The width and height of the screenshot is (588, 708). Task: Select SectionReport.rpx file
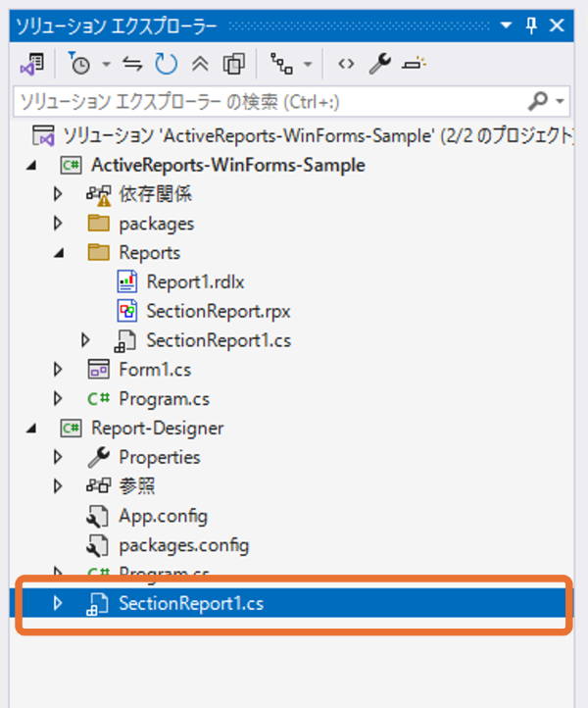tap(218, 312)
